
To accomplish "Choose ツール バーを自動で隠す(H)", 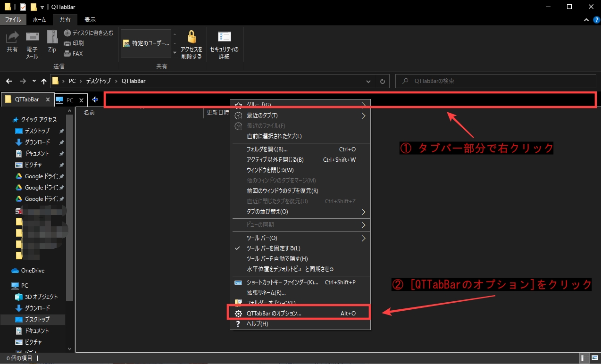I will pos(300,259).
